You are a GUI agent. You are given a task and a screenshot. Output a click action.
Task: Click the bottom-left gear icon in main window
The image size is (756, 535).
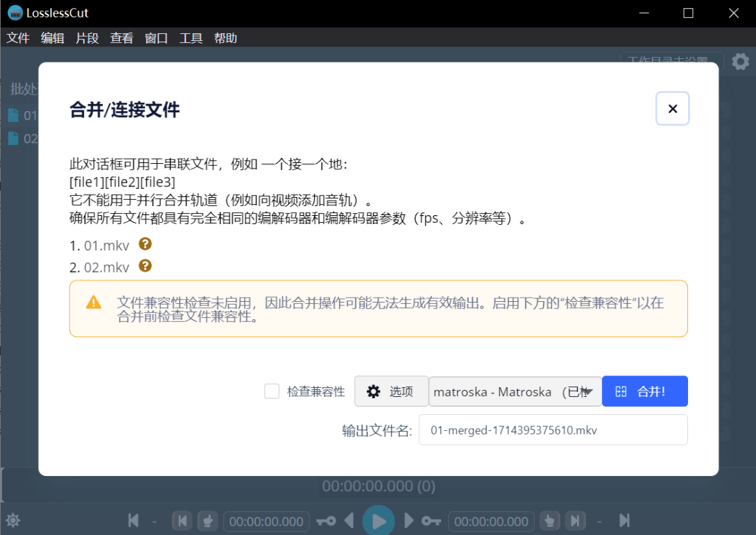click(13, 520)
